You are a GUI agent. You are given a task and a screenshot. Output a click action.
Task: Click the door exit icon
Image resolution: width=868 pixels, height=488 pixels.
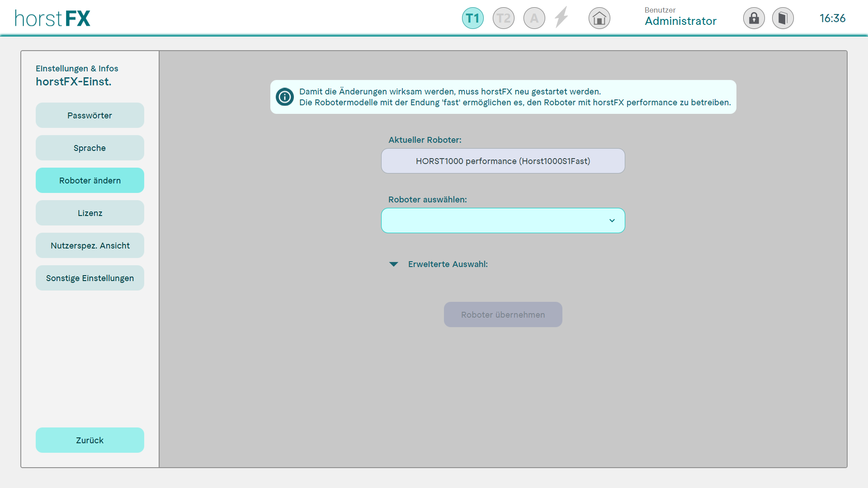tap(783, 19)
